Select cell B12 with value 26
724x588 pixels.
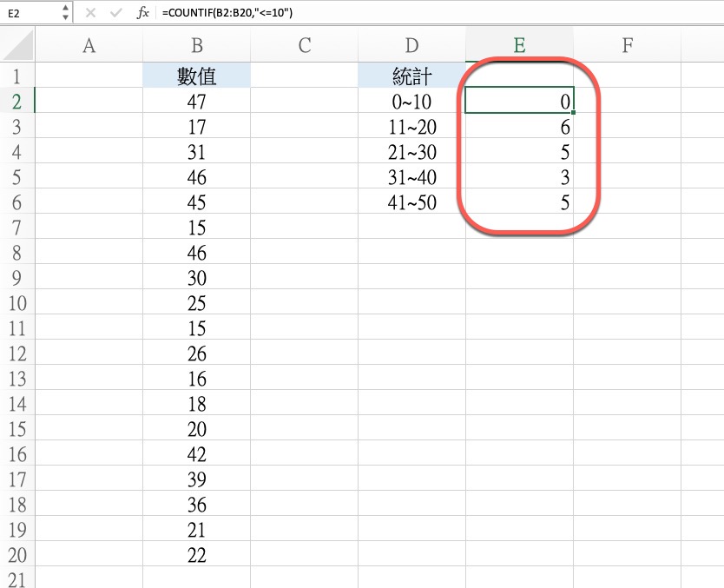click(197, 352)
